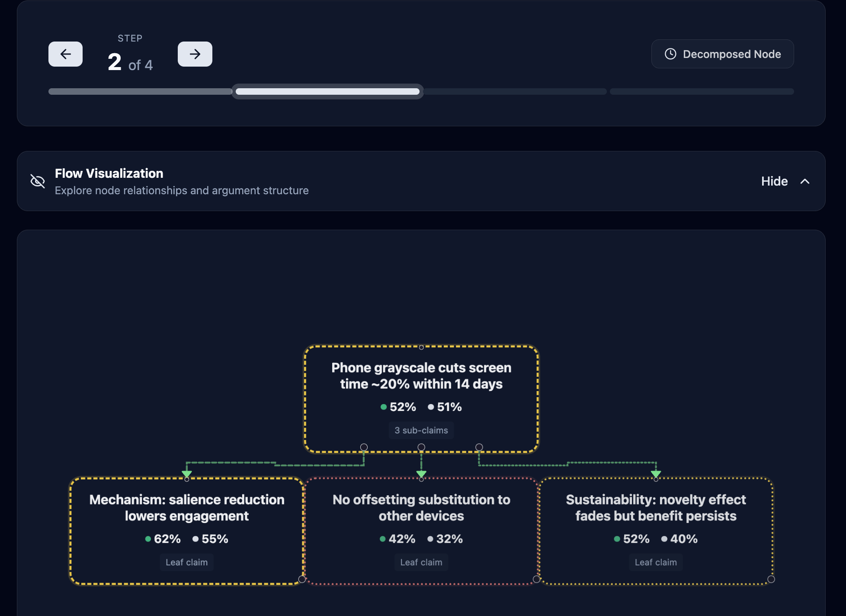
Task: Click bottom-right handle of Sustainability node
Action: pos(771,579)
